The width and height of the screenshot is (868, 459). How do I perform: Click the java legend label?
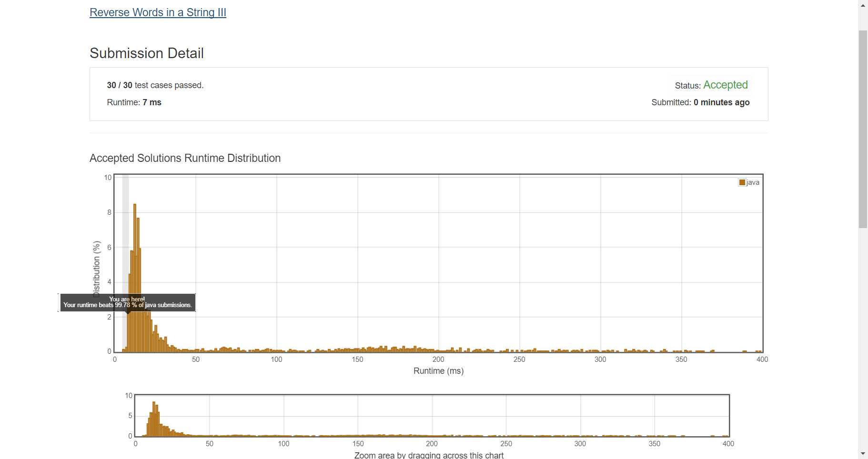753,182
